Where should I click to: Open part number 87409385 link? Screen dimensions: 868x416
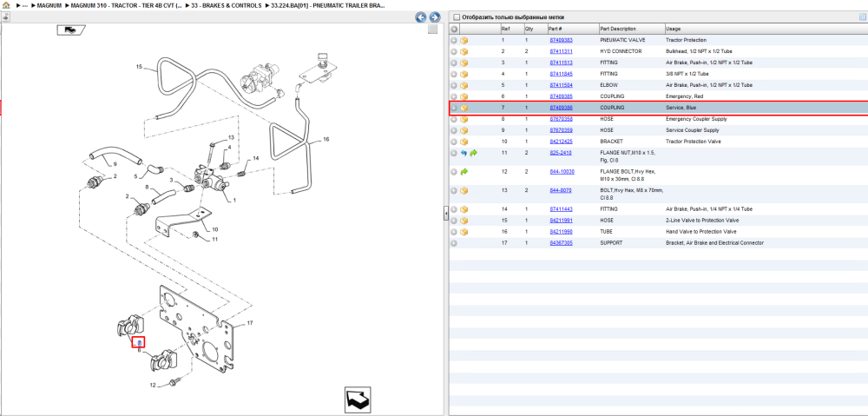click(561, 96)
